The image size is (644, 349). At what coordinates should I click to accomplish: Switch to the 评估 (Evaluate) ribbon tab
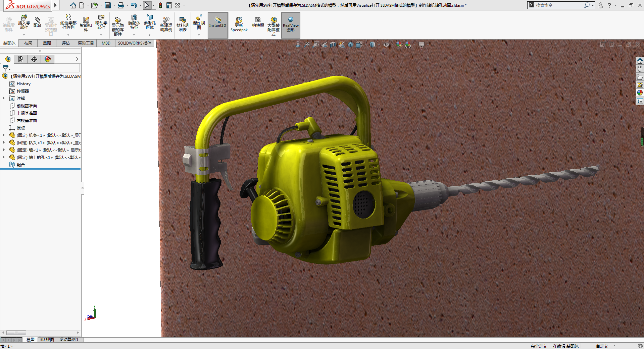point(65,43)
